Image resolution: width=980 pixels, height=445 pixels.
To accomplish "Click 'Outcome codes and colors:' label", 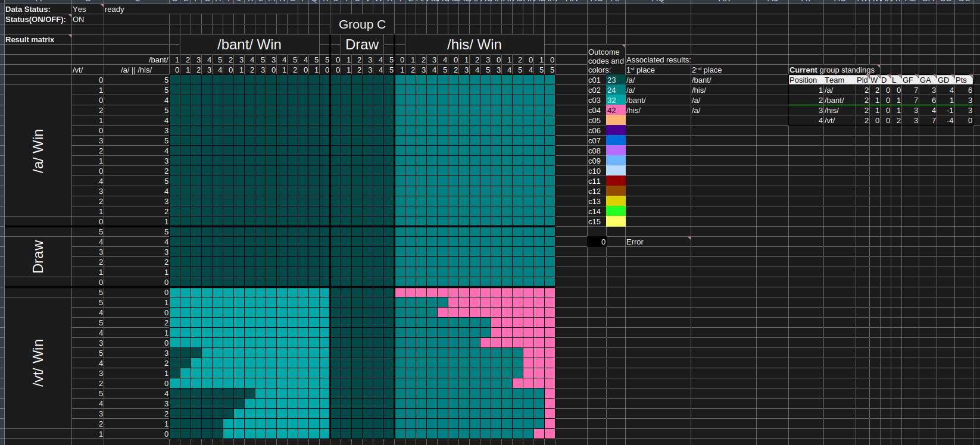I will click(x=606, y=61).
